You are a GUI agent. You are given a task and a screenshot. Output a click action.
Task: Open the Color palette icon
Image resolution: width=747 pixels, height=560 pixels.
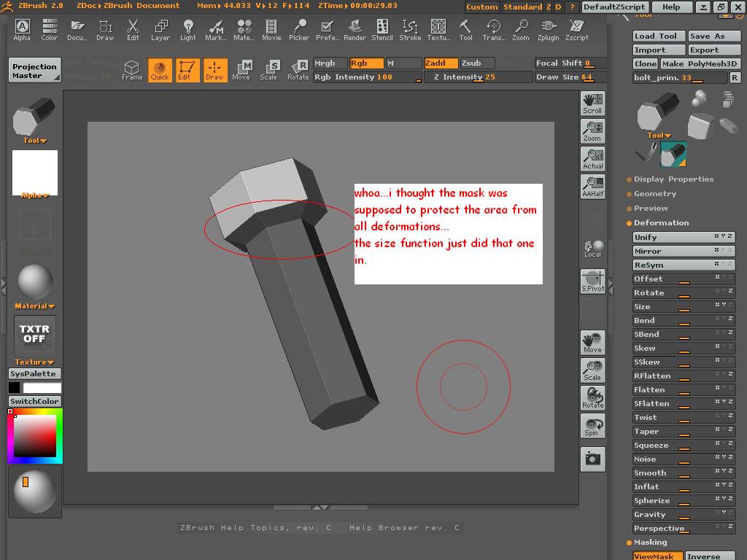coord(50,30)
